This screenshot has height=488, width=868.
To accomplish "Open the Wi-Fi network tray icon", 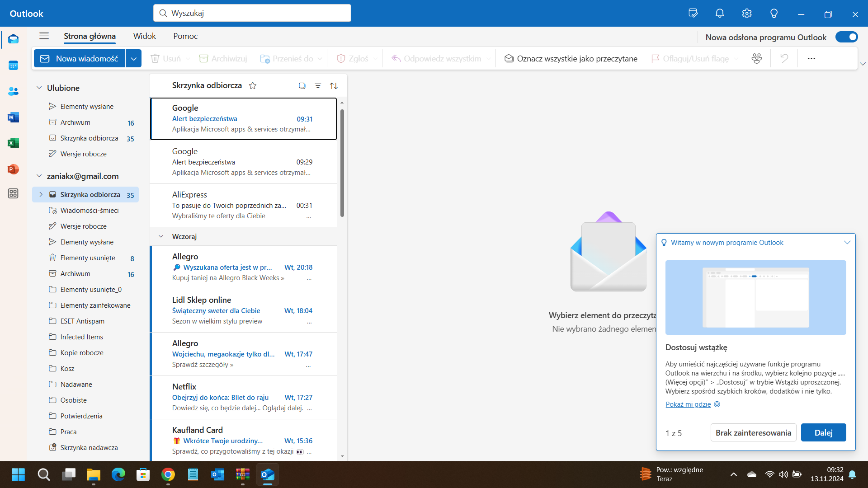I will click(769, 474).
